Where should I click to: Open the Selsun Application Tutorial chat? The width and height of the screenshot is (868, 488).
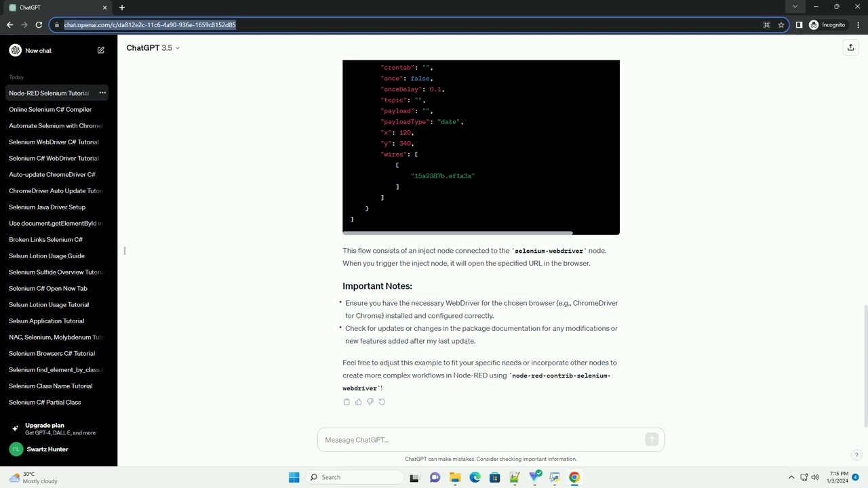tap(57, 321)
